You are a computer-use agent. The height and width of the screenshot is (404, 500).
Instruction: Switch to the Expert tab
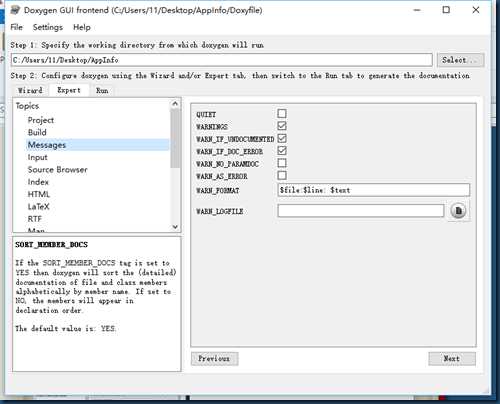[x=69, y=90]
